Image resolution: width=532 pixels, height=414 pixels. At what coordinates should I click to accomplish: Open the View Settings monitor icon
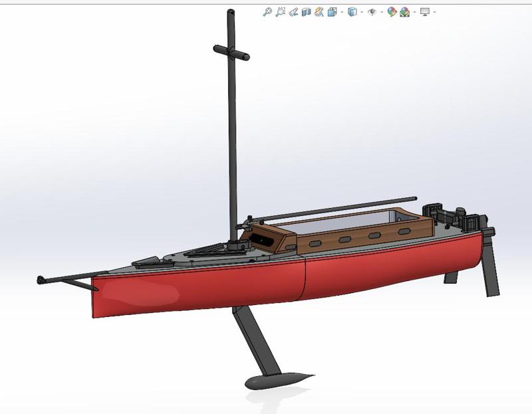point(424,11)
